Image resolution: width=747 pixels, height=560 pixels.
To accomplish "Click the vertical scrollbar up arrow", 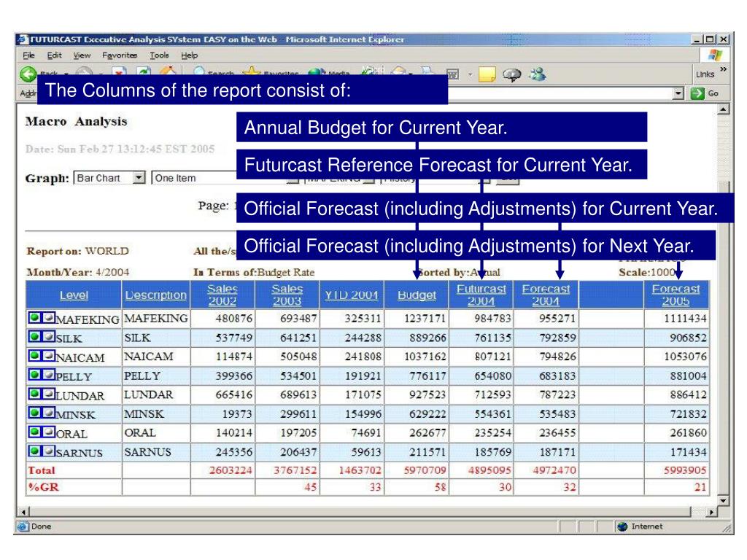I will tap(723, 109).
